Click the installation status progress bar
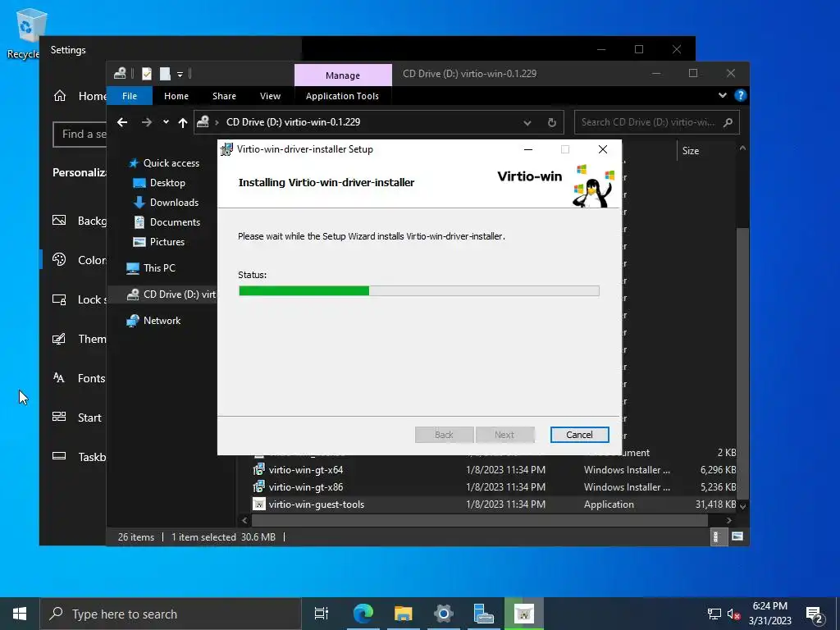 click(x=419, y=291)
